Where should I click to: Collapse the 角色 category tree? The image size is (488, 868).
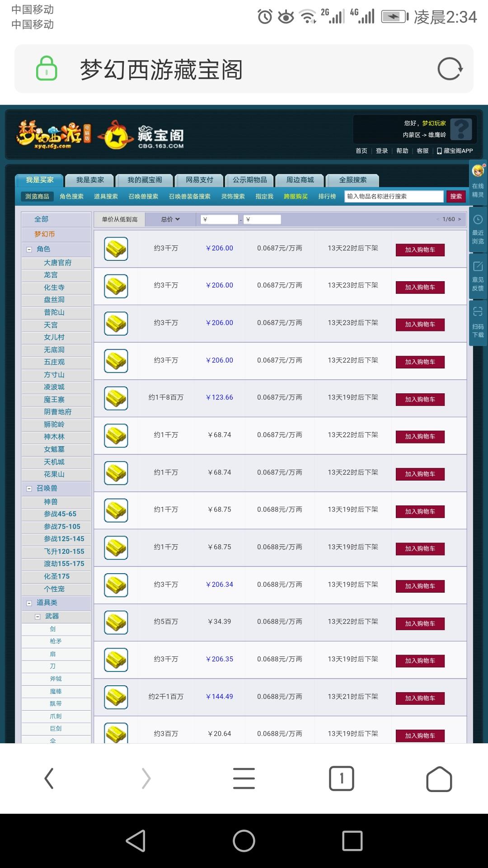point(29,250)
